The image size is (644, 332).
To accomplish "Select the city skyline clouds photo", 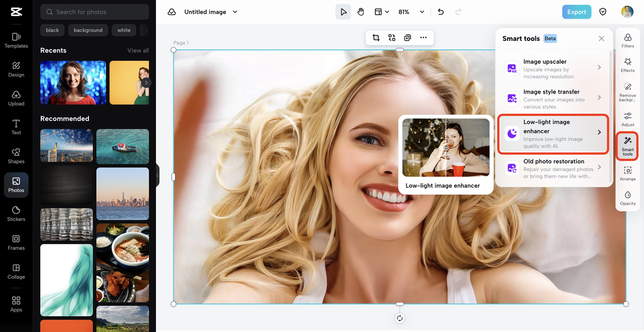I will click(x=66, y=145).
